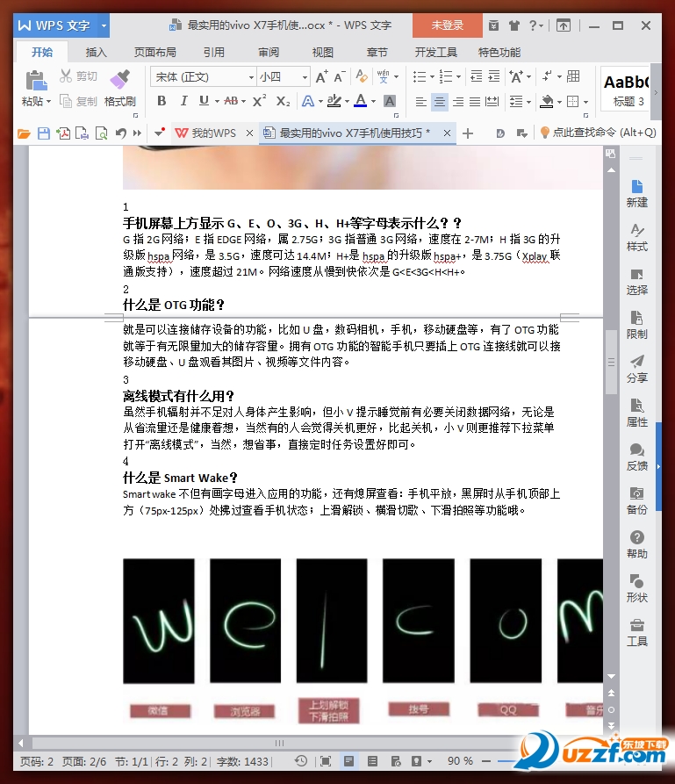
Task: Toggle Underline formatting button
Action: (204, 101)
